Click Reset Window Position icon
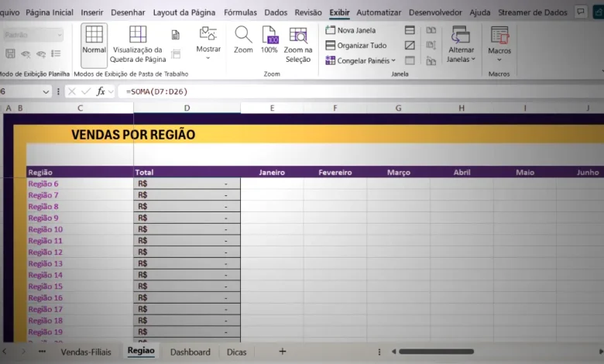Image resolution: width=604 pixels, height=364 pixels. [x=431, y=60]
